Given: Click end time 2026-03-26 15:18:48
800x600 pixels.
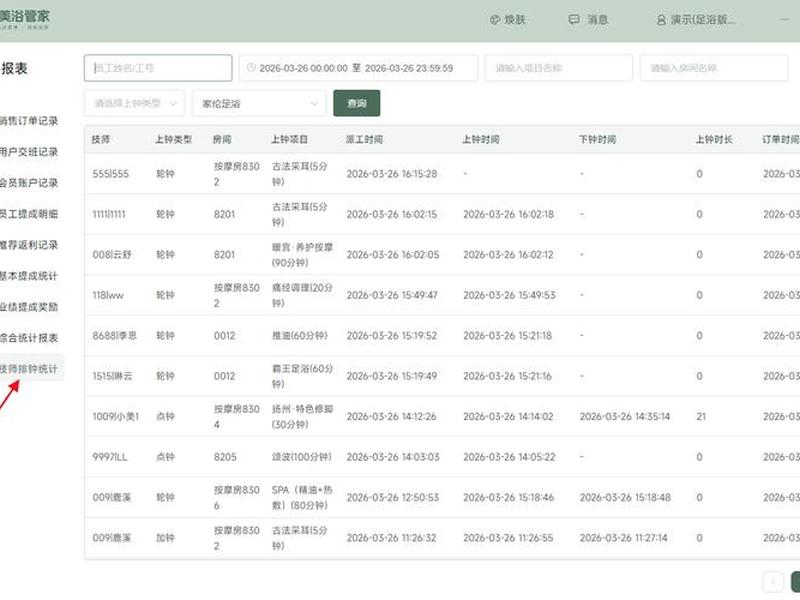Looking at the screenshot, I should click(x=625, y=497).
